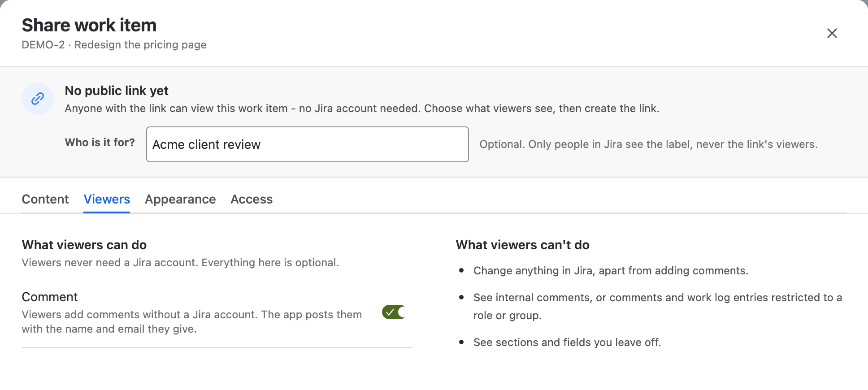Select the Viewers tab
Image resolution: width=868 pixels, height=390 pixels.
click(107, 199)
